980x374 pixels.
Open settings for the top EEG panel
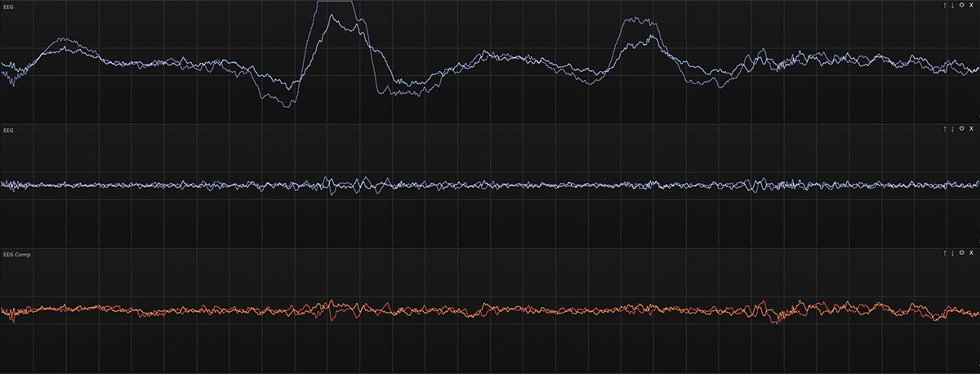(x=961, y=6)
